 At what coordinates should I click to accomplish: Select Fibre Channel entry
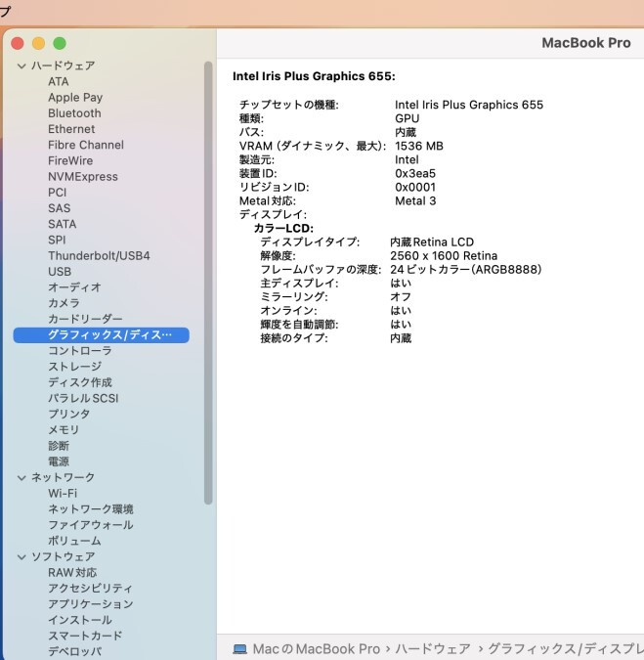pyautogui.click(x=86, y=145)
